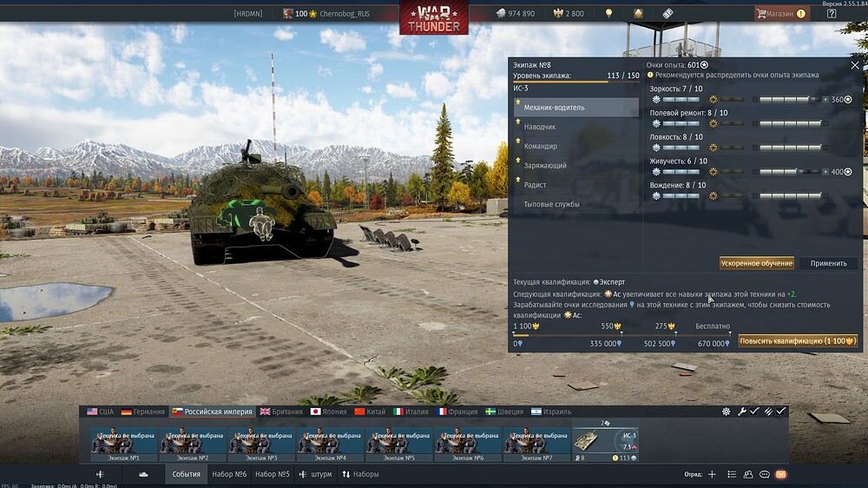Select the ИС-3 vehicle slot thumbnail
Viewport: 868px width, 488px height.
pyautogui.click(x=605, y=441)
